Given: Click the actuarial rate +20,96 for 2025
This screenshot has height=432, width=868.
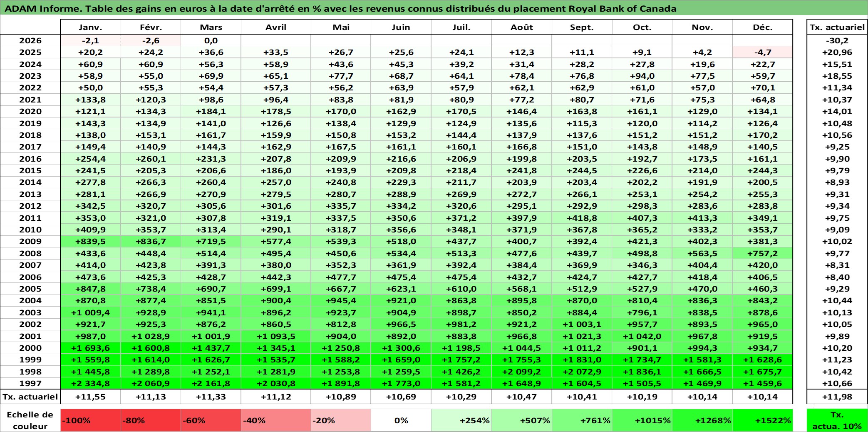Looking at the screenshot, I should [837, 52].
